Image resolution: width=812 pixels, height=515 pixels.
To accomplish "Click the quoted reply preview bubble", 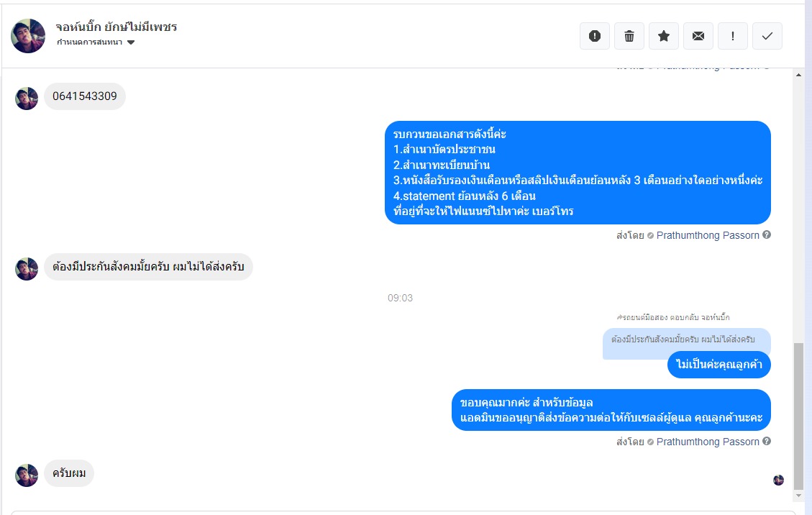I will point(687,340).
